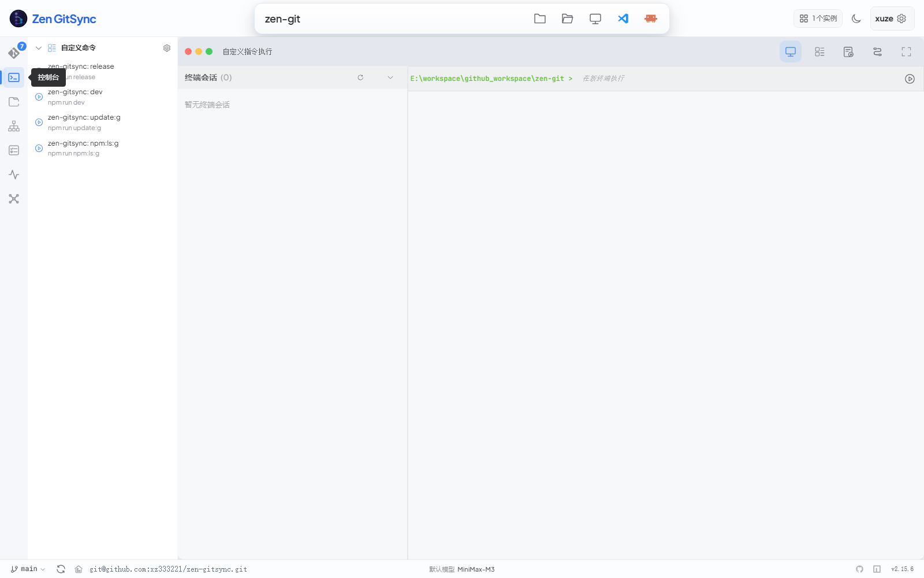The width and height of the screenshot is (924, 578).
Task: Click the 自定义指令执行 window title
Action: (x=247, y=51)
